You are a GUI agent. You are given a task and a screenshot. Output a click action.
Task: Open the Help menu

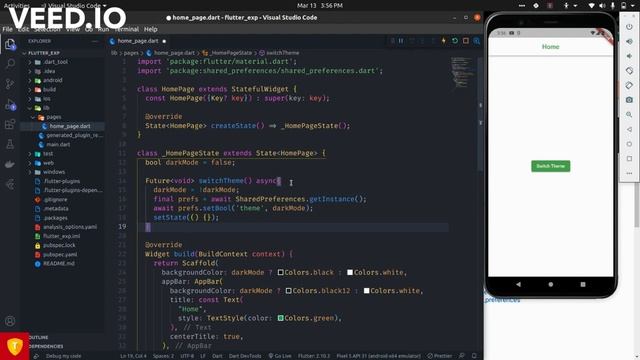(x=151, y=29)
